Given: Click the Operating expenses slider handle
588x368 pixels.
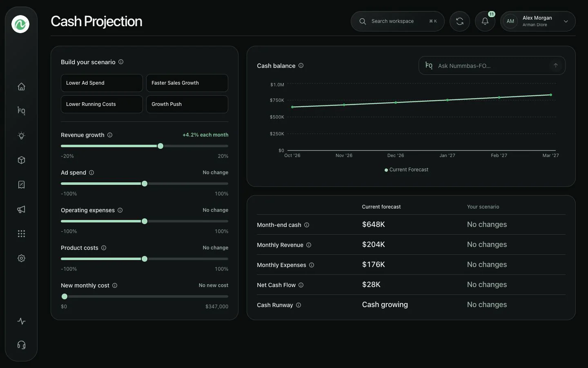Looking at the screenshot, I should [x=145, y=221].
